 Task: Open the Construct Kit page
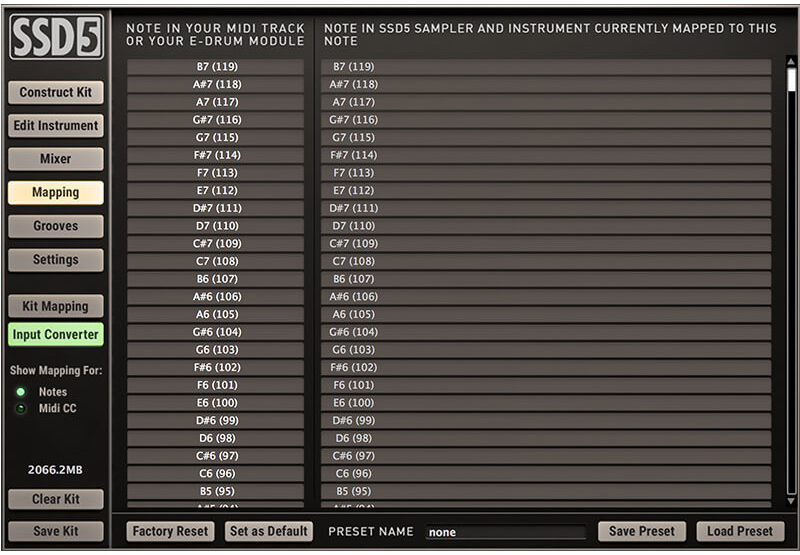pos(56,92)
